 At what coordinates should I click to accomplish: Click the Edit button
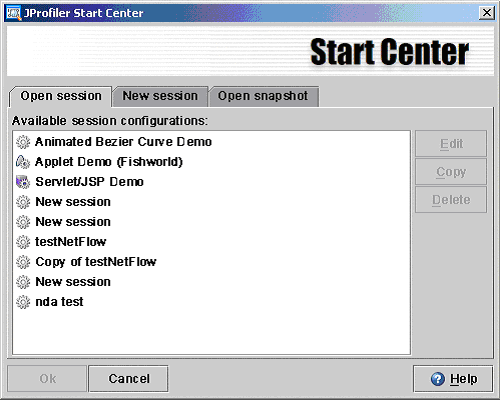[451, 144]
